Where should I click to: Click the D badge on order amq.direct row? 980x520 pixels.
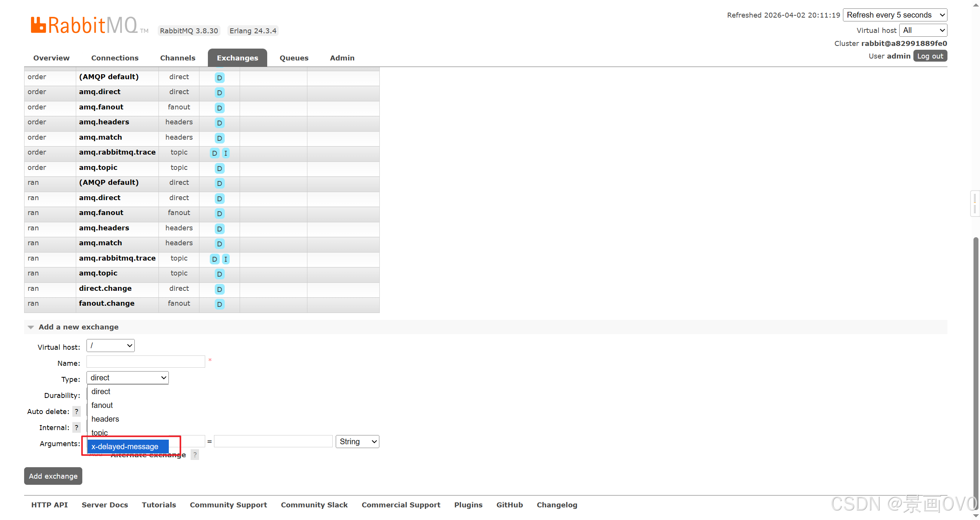[219, 93]
